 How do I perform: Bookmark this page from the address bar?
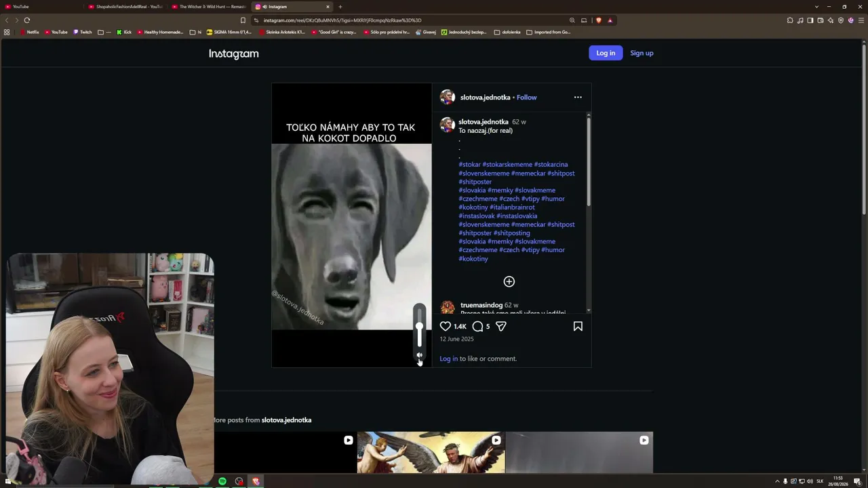243,20
